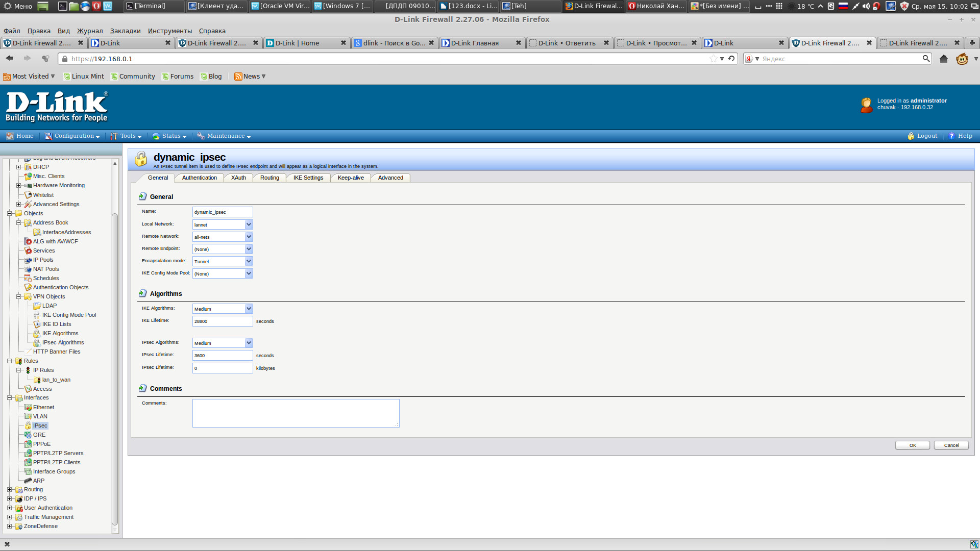
Task: Bookmark page with star icon
Action: 713,59
